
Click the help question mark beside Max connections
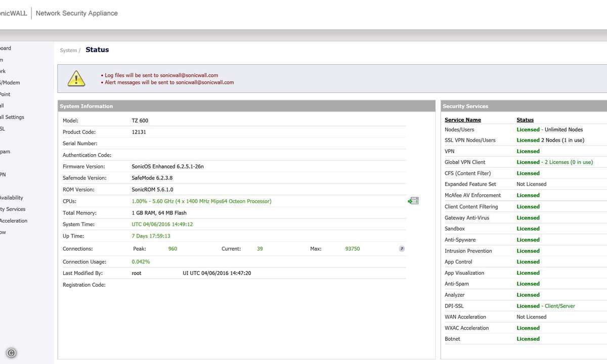(402, 249)
